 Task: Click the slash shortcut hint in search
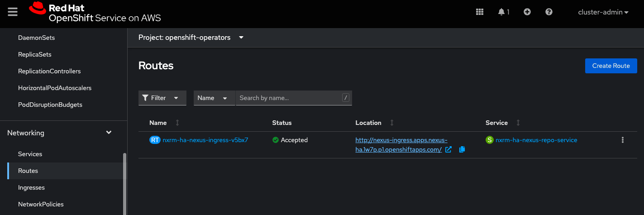tap(346, 98)
